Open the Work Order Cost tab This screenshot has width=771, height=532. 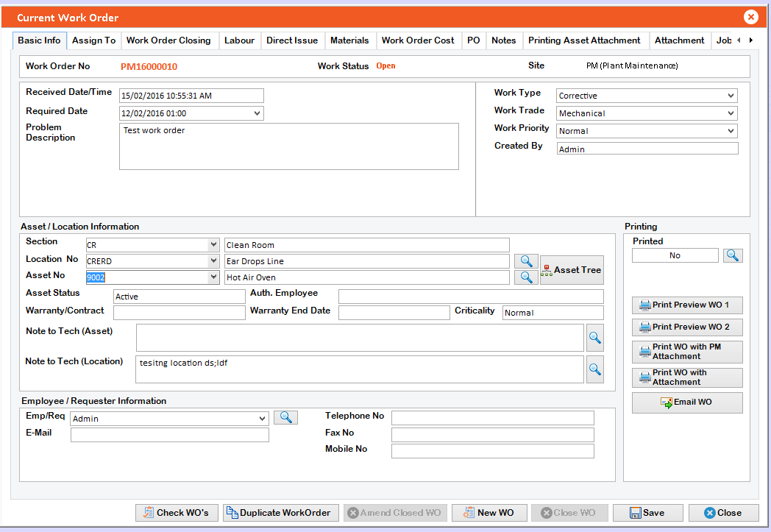click(418, 40)
